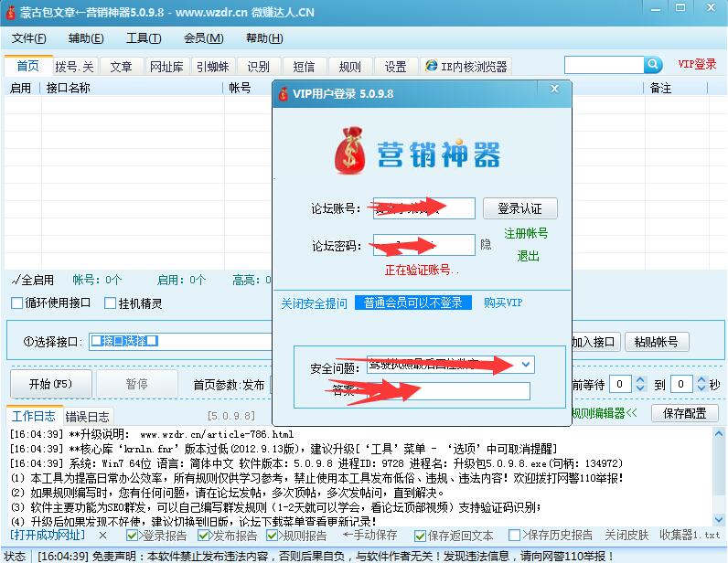
Task: Switch to the 拨号.关 tab
Action: (74, 67)
